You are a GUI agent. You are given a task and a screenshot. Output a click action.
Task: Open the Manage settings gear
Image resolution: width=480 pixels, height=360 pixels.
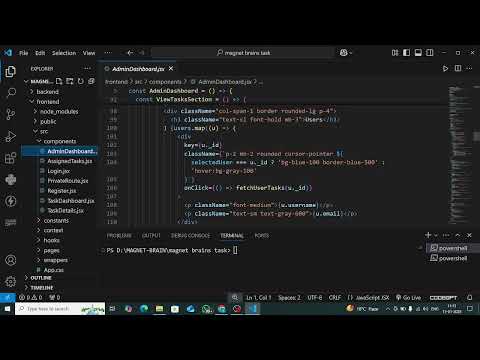tap(11, 282)
